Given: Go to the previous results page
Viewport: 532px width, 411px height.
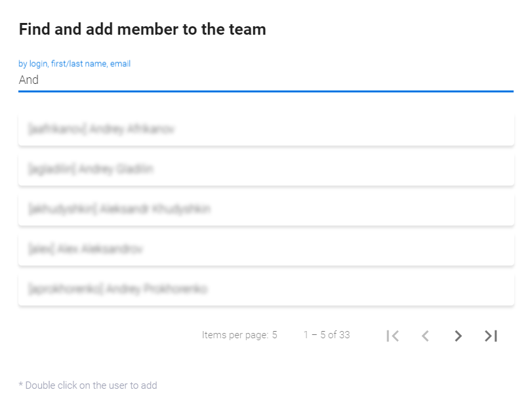Looking at the screenshot, I should coord(425,336).
